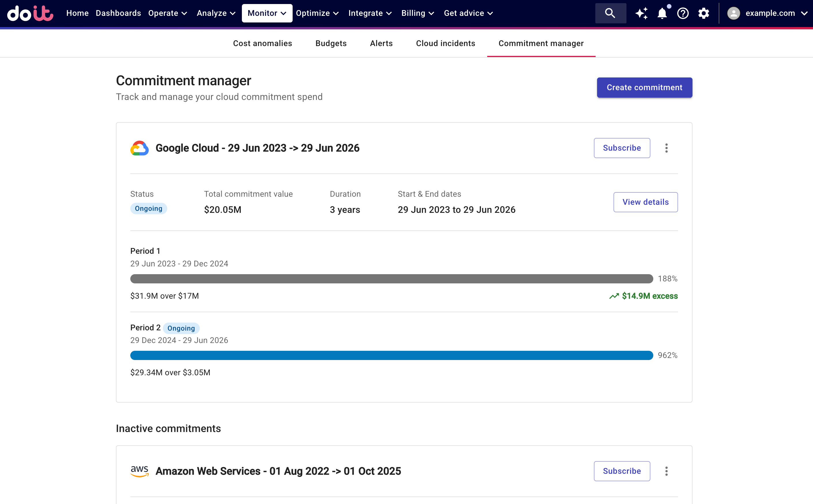
Task: Open settings via the gear icon
Action: [704, 13]
